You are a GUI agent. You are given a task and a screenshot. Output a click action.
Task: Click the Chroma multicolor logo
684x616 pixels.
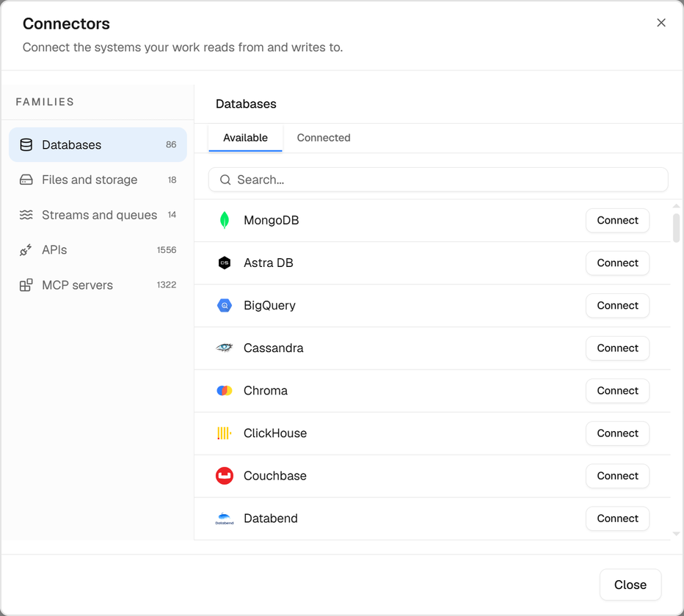pyautogui.click(x=225, y=391)
